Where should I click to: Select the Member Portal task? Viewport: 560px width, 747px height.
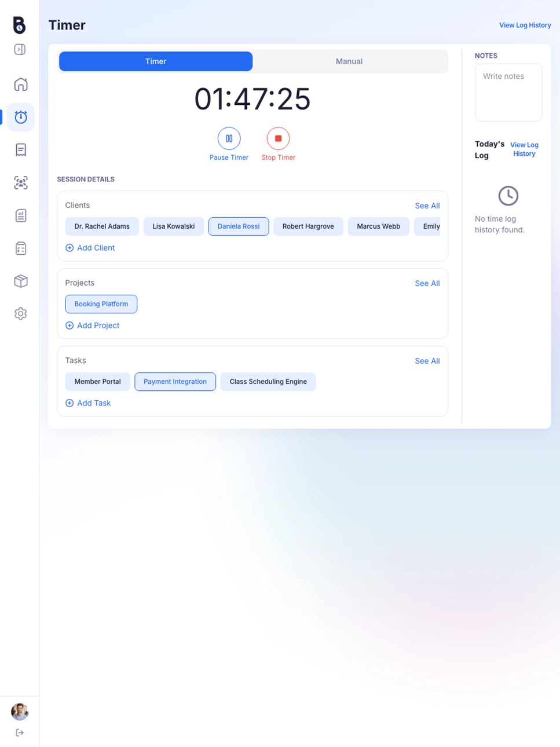coord(98,382)
